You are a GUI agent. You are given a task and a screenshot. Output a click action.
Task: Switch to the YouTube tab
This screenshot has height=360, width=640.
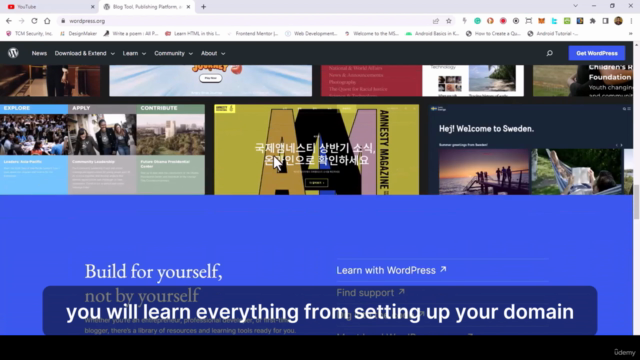49,7
